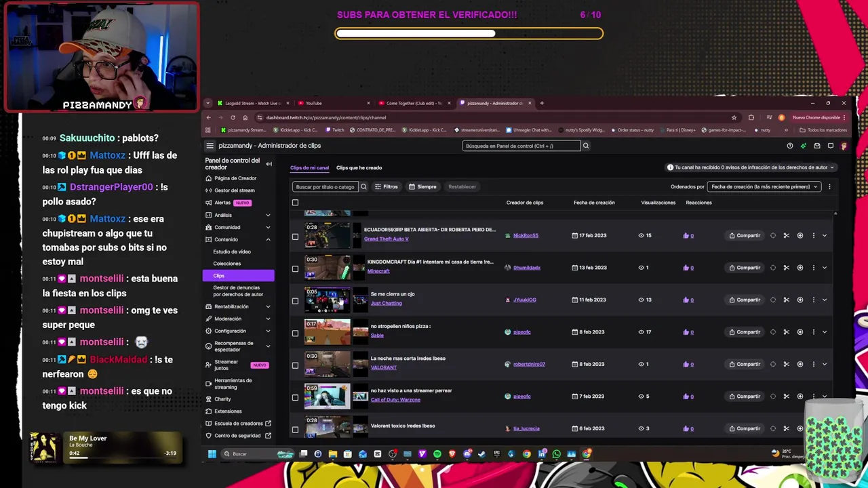868x488 pixels.
Task: Click dashed circle icon on NickRon55 clip row
Action: (773, 235)
